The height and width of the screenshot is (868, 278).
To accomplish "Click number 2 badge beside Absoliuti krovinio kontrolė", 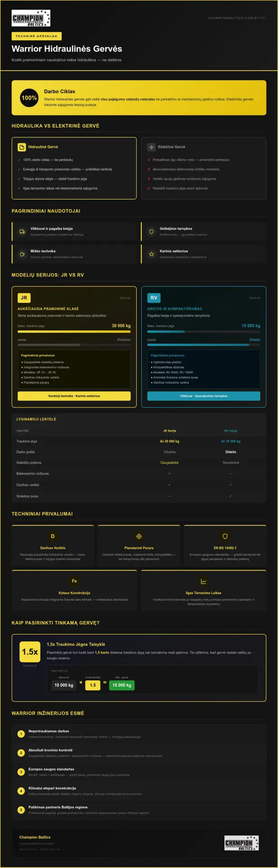I will pos(21,753).
